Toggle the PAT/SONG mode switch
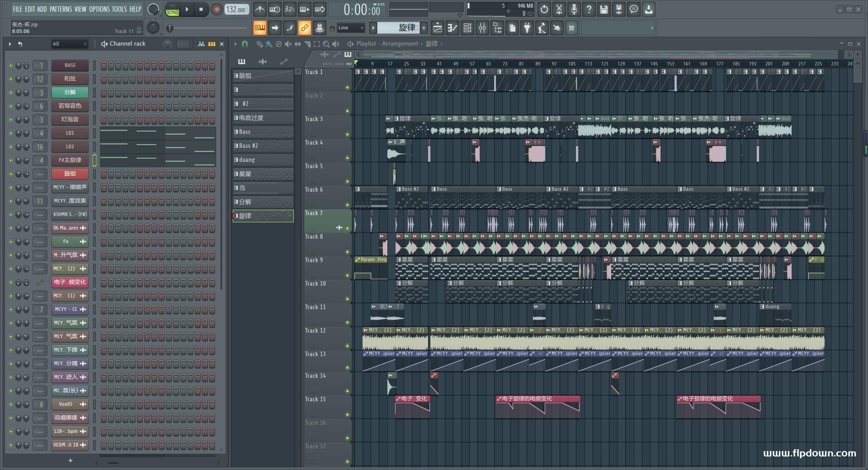This screenshot has height=470, width=868. [x=173, y=9]
